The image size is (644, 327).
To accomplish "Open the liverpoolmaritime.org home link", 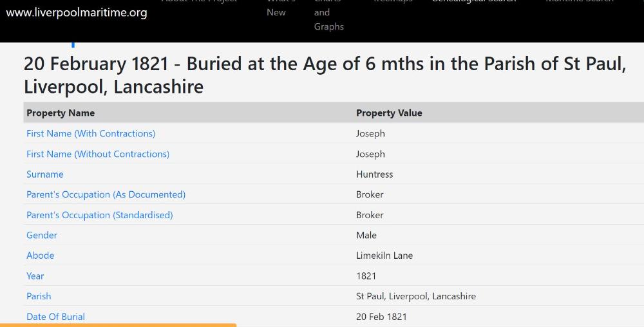I will 77,12.
